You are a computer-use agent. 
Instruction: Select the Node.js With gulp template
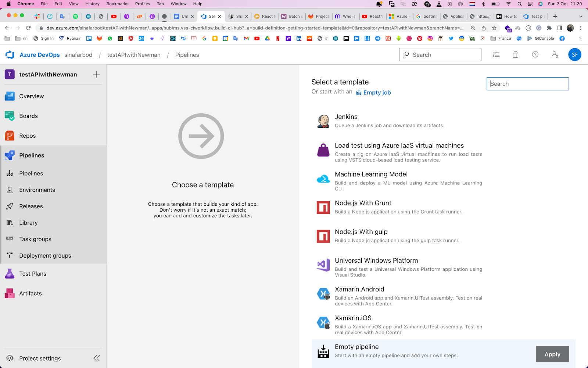443,236
